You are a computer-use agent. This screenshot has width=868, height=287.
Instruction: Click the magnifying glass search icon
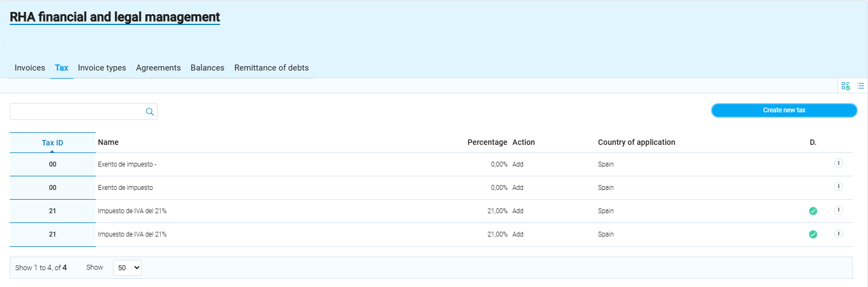(x=150, y=112)
